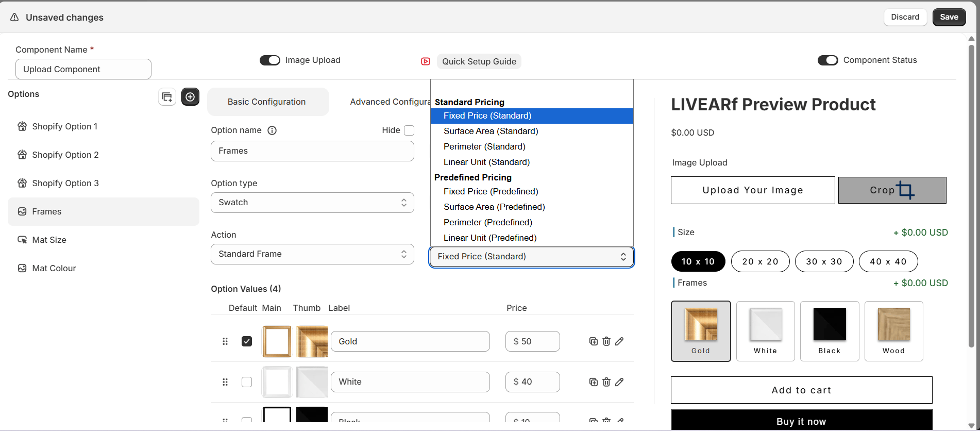This screenshot has width=980, height=431.
Task: Choose Perimeter (Standard) pricing
Action: 532,147
